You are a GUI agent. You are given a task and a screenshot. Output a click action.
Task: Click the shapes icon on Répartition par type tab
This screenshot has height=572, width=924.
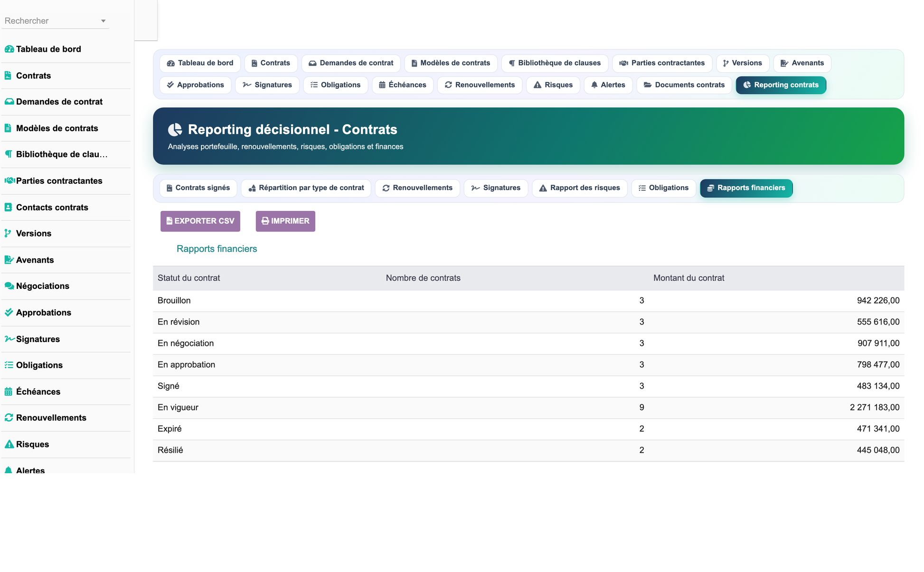(x=252, y=188)
